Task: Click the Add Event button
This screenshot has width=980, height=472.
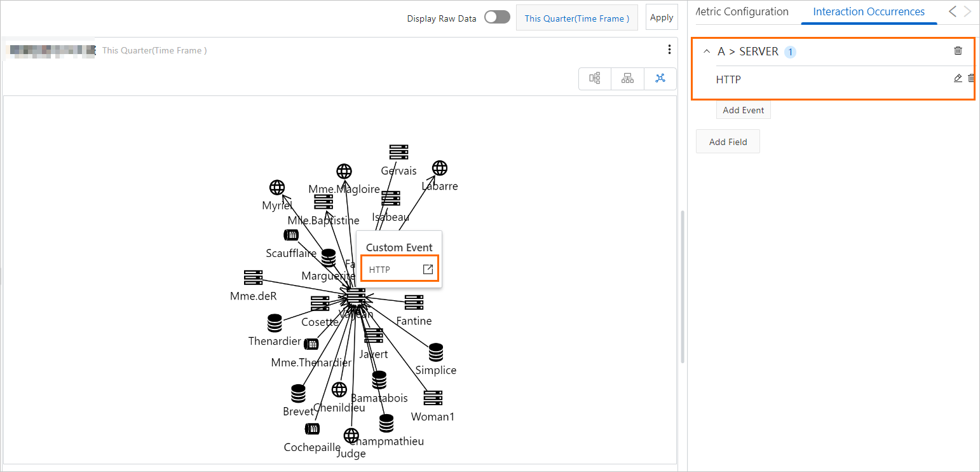Action: coord(744,110)
